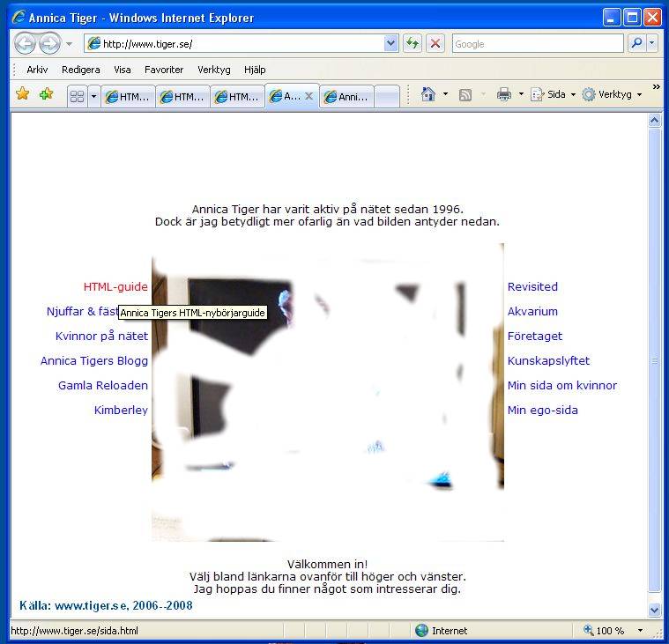Open the Sida toolbar menu
This screenshot has width=669, height=644.
[553, 94]
